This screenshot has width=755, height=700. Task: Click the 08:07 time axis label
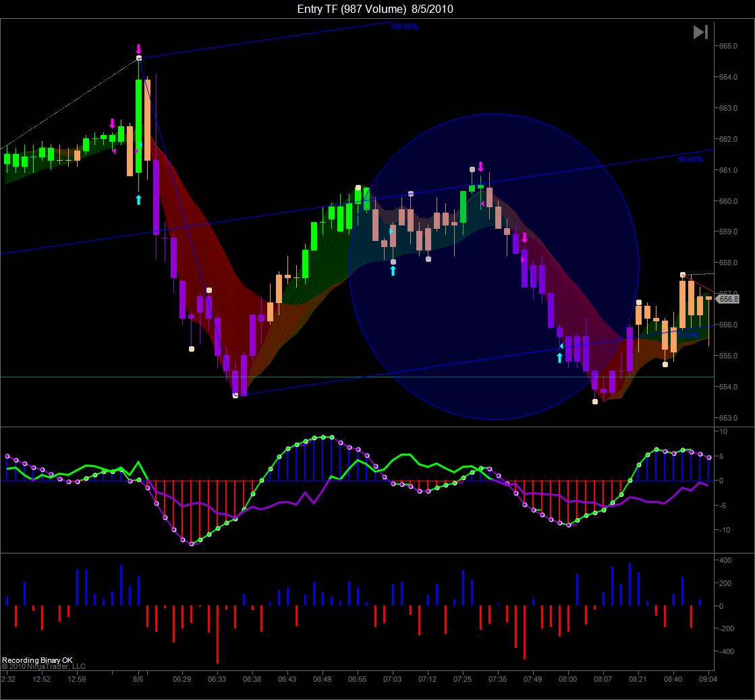(603, 679)
